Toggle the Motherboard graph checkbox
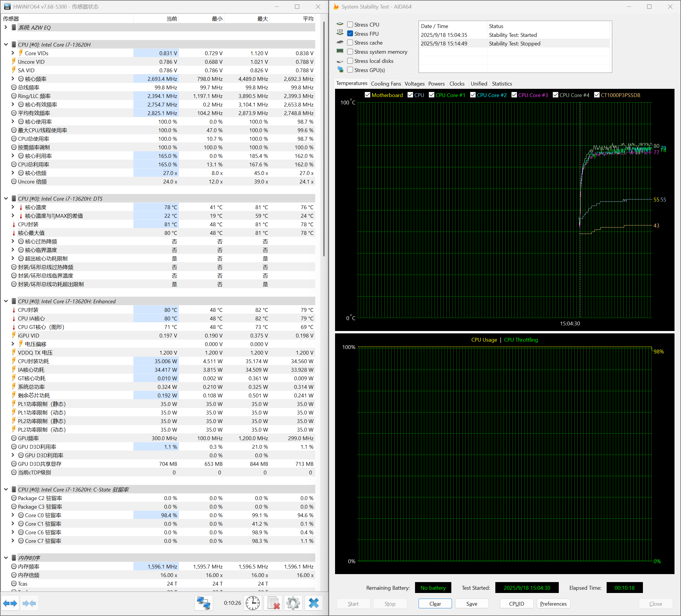This screenshot has width=681, height=616. point(368,95)
